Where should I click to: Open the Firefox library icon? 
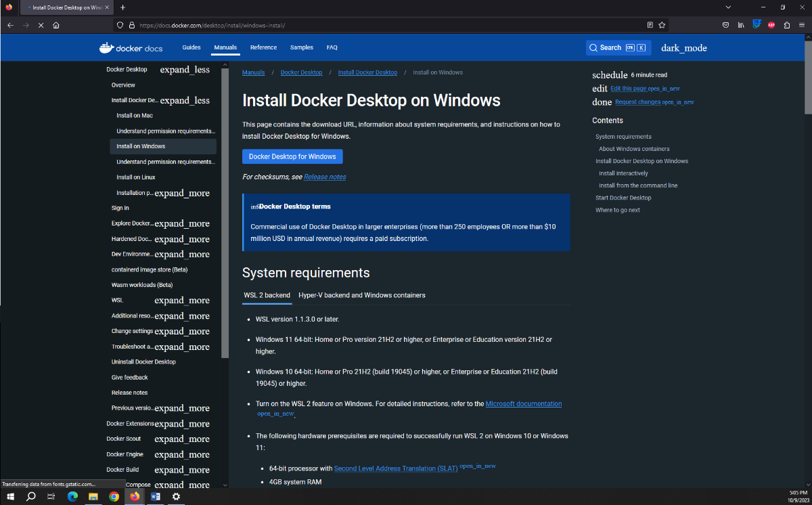(741, 25)
